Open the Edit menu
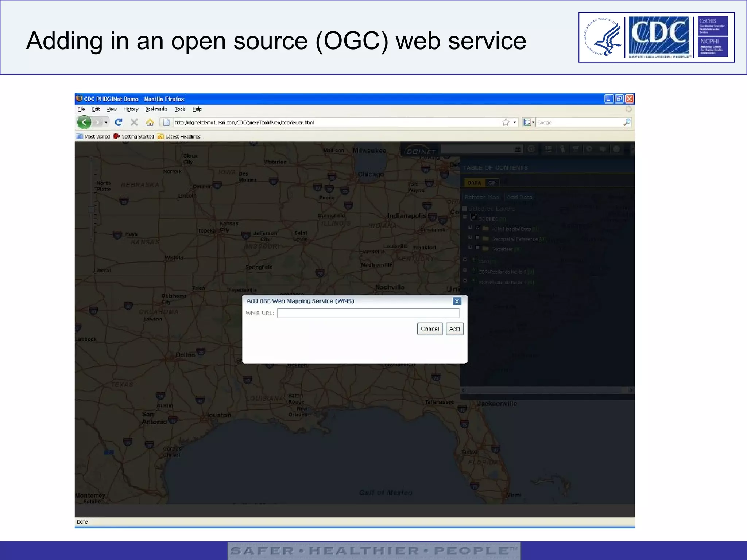Screen dimensions: 747x560 click(96, 109)
